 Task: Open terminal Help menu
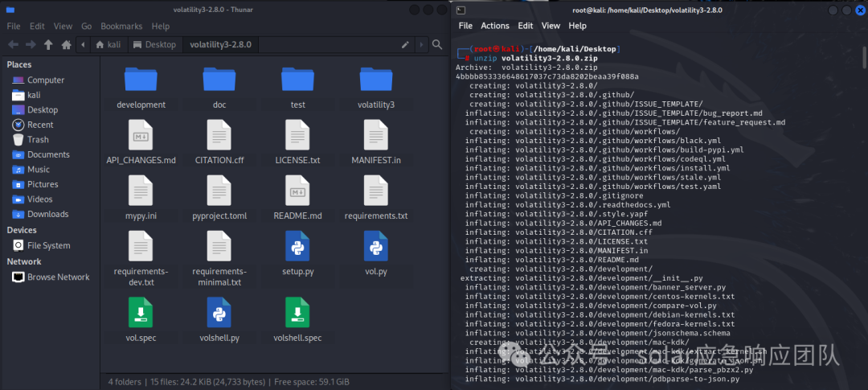tap(577, 26)
